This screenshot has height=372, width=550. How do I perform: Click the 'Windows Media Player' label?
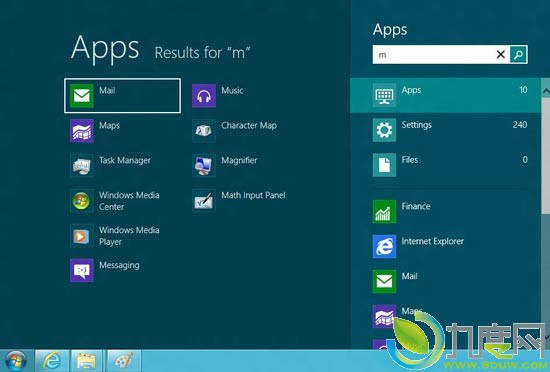pyautogui.click(x=129, y=236)
